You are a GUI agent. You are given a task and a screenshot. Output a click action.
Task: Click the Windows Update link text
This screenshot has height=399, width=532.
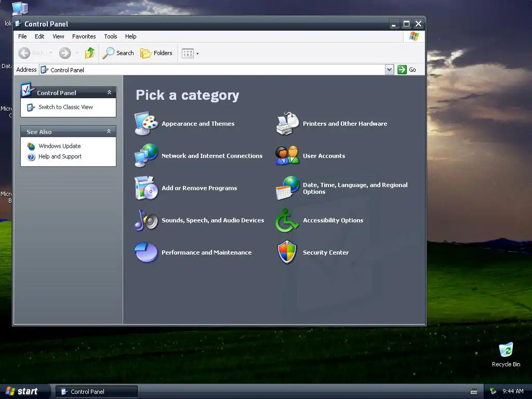pyautogui.click(x=60, y=146)
